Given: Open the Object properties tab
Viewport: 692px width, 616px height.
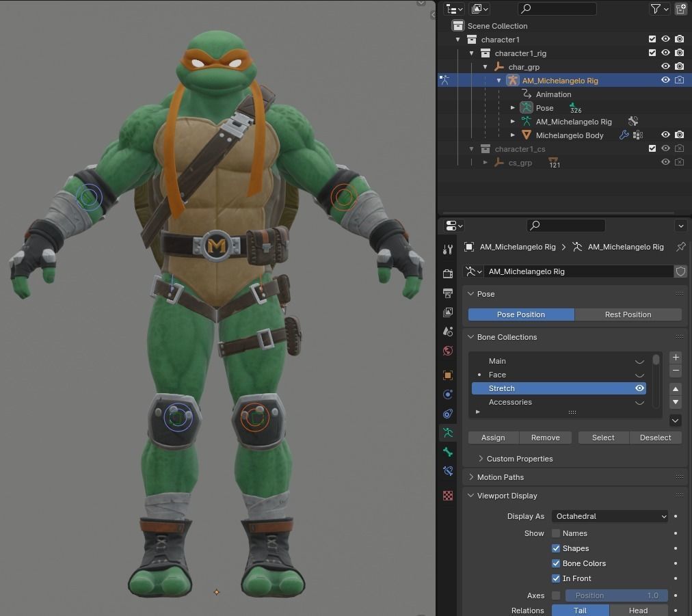Looking at the screenshot, I should pos(447,375).
